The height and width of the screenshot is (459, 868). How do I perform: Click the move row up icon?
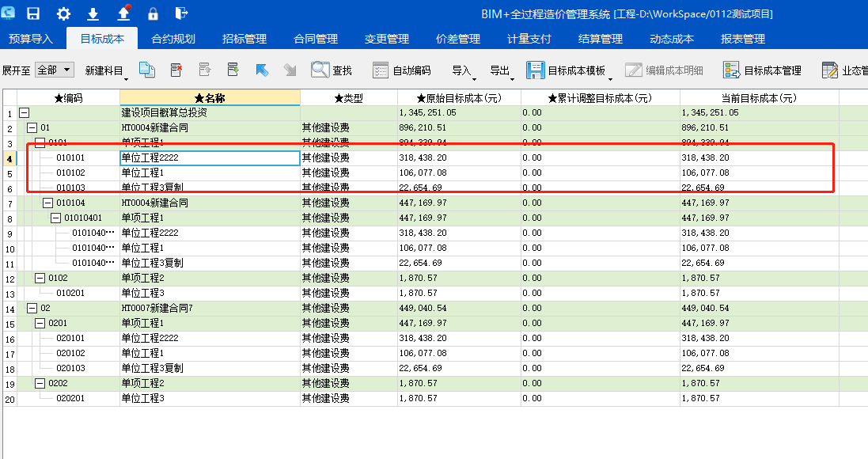(204, 70)
